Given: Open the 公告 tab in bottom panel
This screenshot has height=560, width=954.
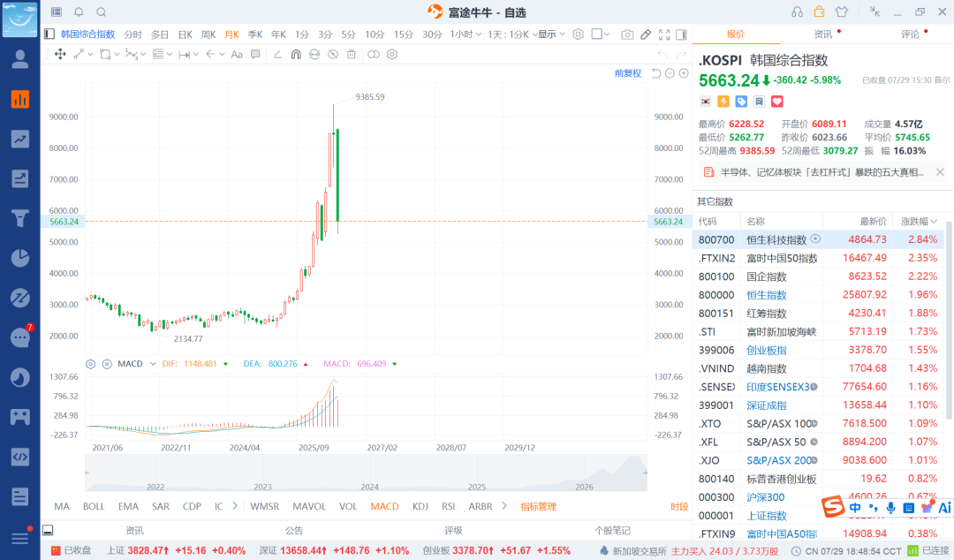Looking at the screenshot, I should 294,530.
